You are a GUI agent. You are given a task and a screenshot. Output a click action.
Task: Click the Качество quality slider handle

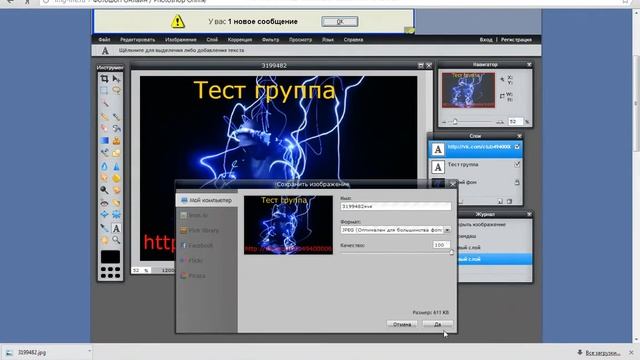451,252
